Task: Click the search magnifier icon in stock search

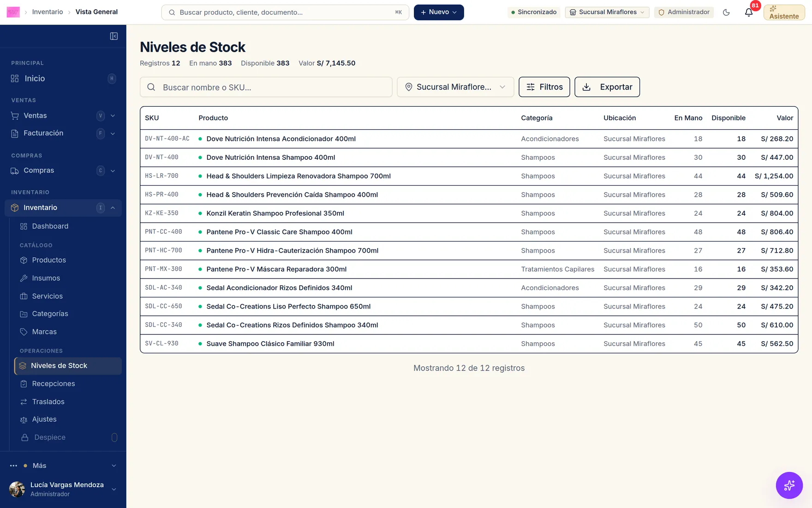Action: [x=151, y=87]
